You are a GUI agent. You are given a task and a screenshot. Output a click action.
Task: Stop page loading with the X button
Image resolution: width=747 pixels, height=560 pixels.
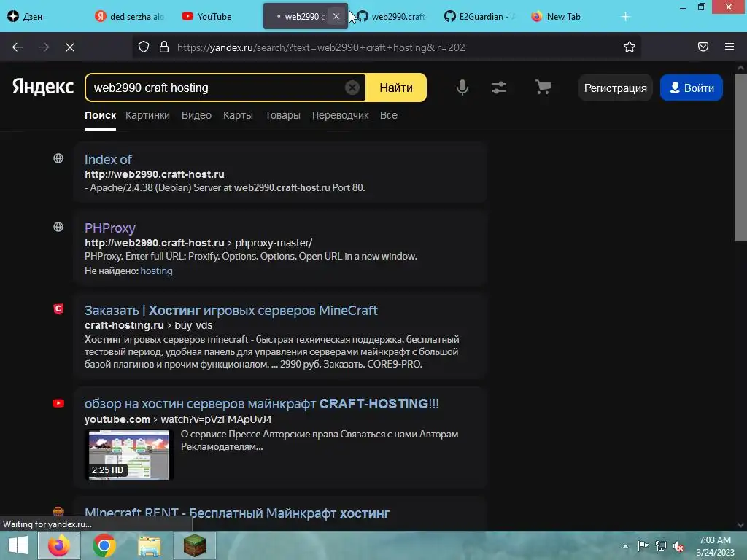pos(70,47)
